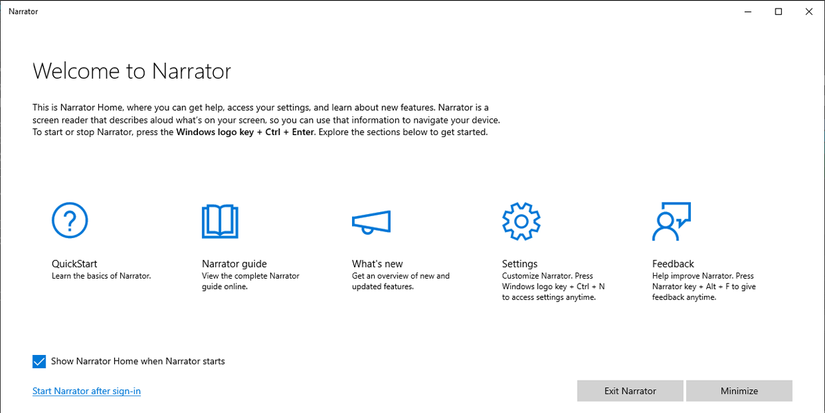Open QuickStart via the question mark icon
Image resolution: width=825 pixels, height=413 pixels.
pos(70,220)
